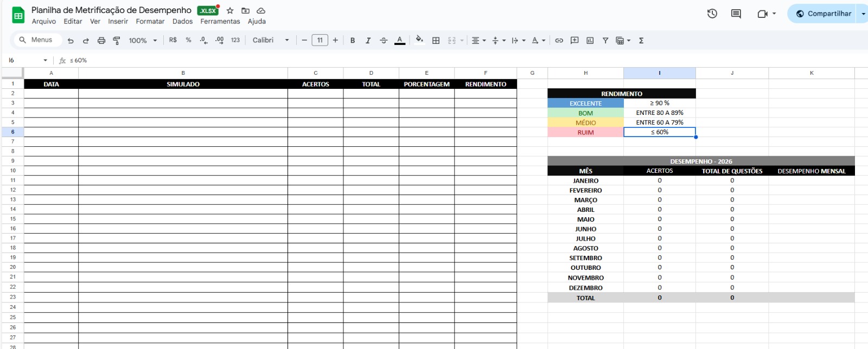Click the undo icon in toolbar

pos(71,41)
